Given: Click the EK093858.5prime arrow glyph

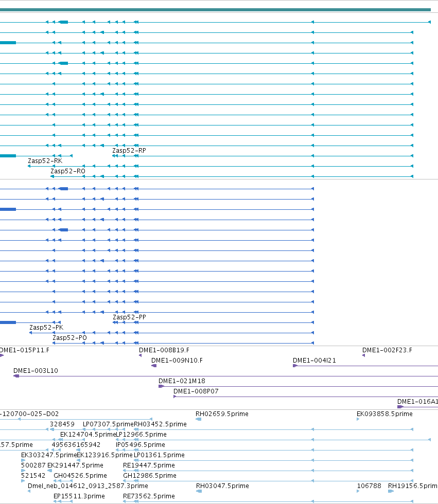Looking at the screenshot, I should click(x=358, y=419).
